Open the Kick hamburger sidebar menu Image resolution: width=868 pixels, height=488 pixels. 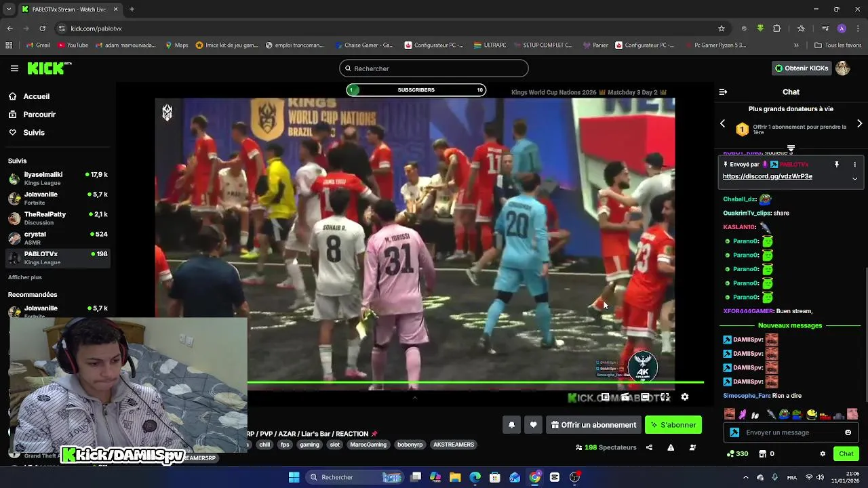(14, 68)
